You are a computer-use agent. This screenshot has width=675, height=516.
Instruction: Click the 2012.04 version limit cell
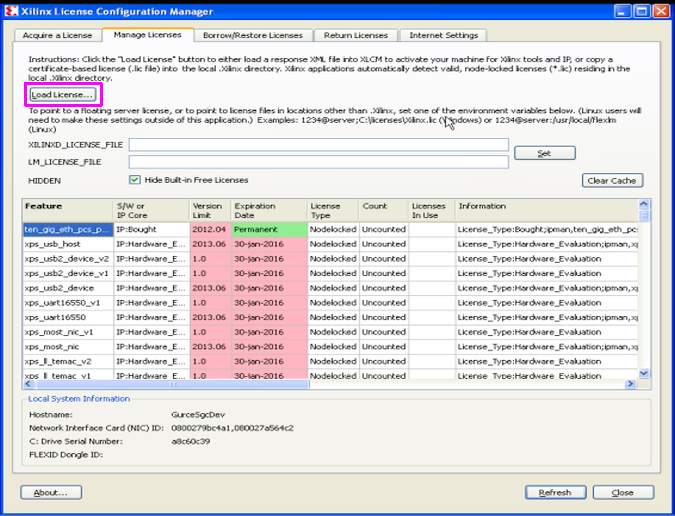(x=211, y=229)
